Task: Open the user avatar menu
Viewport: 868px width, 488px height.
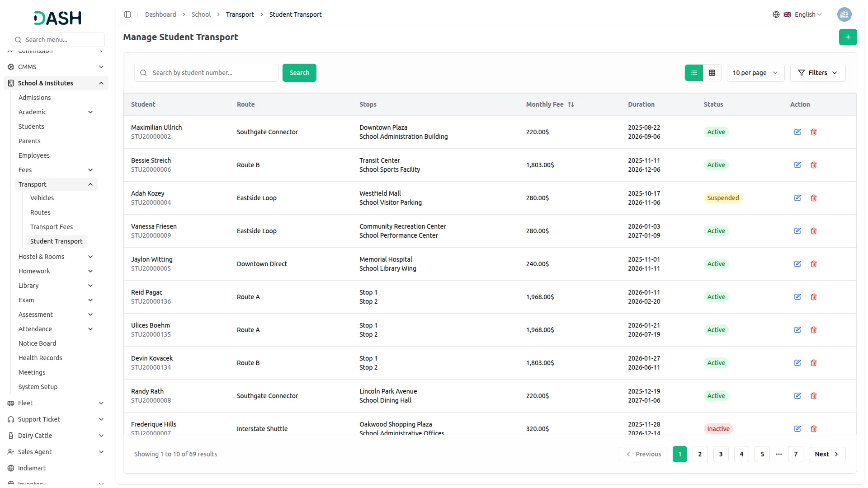Action: (x=844, y=14)
